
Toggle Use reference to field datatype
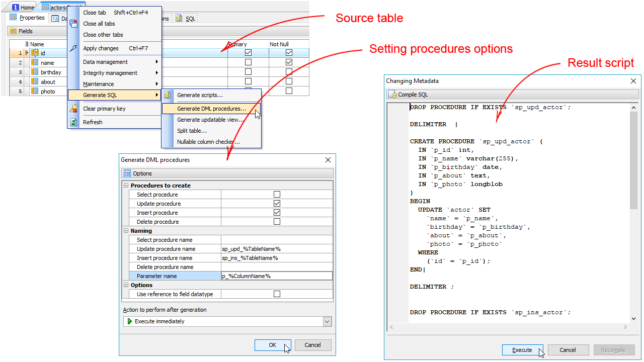click(x=277, y=294)
